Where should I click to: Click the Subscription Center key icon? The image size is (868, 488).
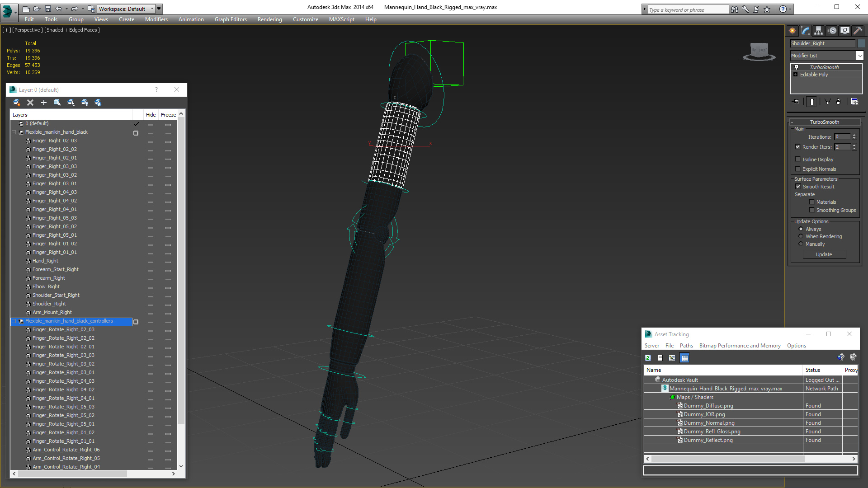745,9
